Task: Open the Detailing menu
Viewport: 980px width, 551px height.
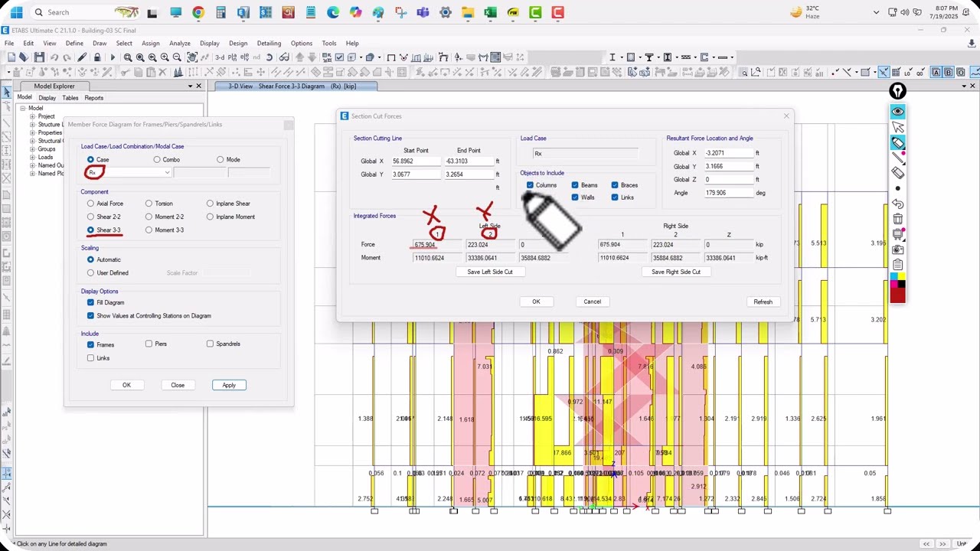Action: (269, 43)
